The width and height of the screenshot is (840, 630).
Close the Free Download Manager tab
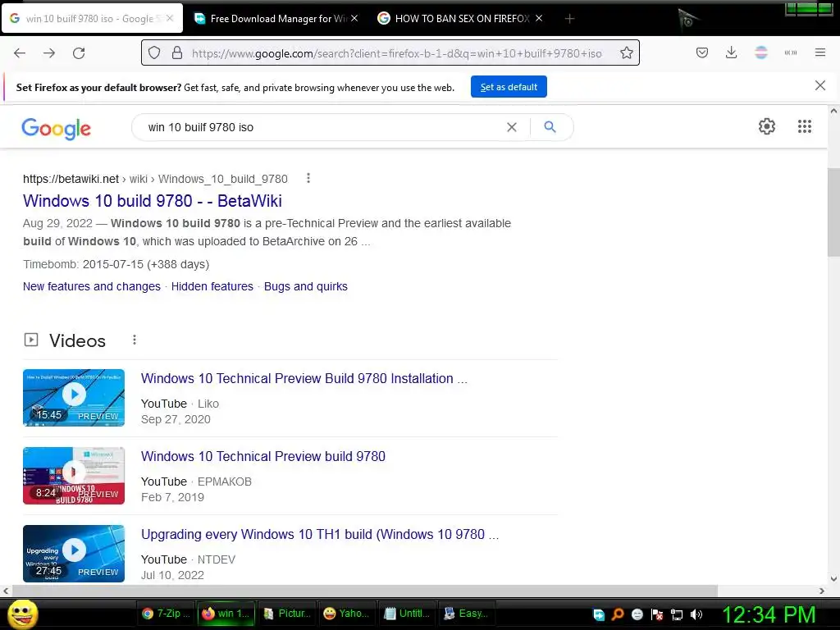pos(354,18)
